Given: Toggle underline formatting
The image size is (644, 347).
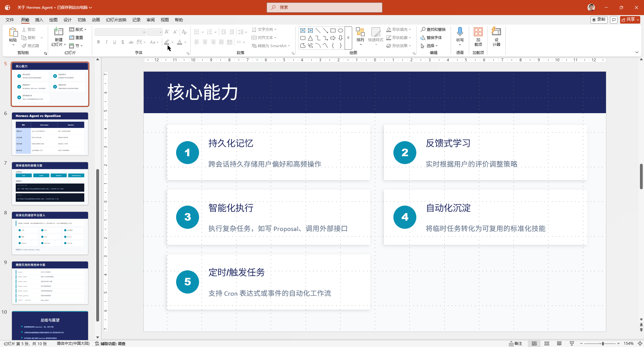Looking at the screenshot, I should coord(115,42).
